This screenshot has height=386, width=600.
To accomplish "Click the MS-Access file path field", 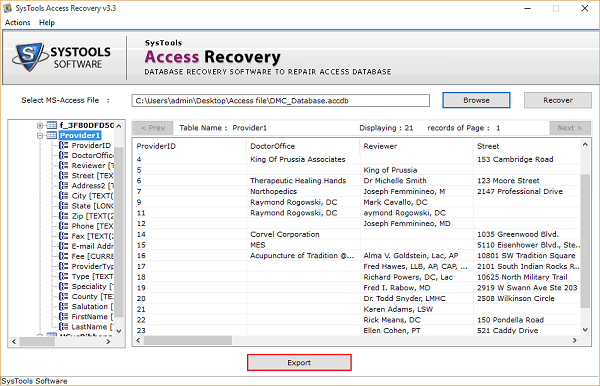I will click(x=280, y=101).
